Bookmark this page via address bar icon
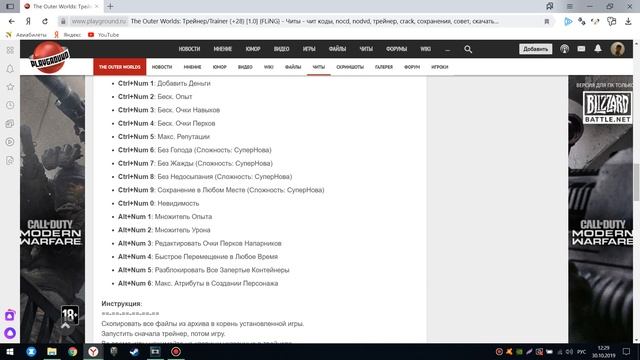The image size is (640, 360). pos(547,21)
